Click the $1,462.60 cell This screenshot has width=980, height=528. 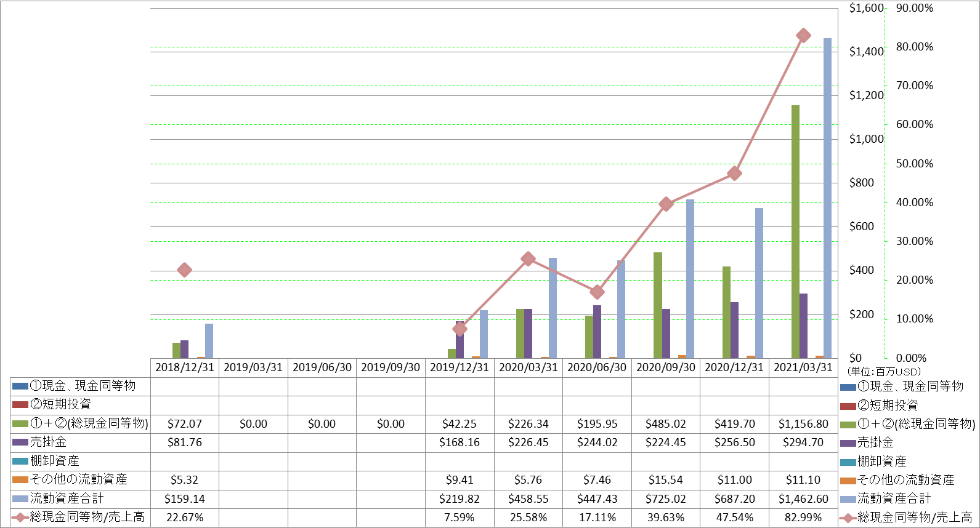pos(803,499)
